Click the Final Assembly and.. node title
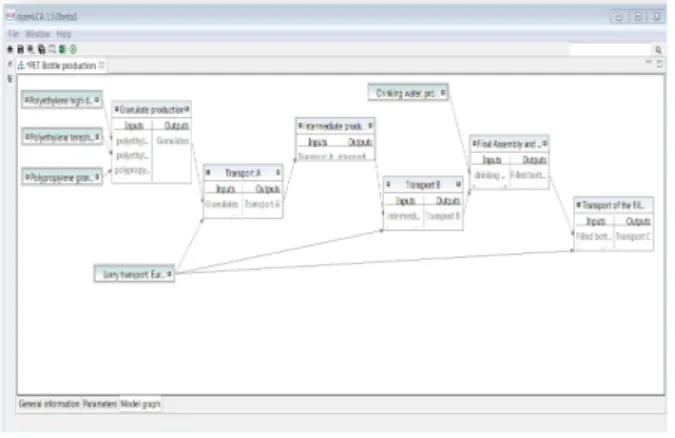 click(509, 144)
